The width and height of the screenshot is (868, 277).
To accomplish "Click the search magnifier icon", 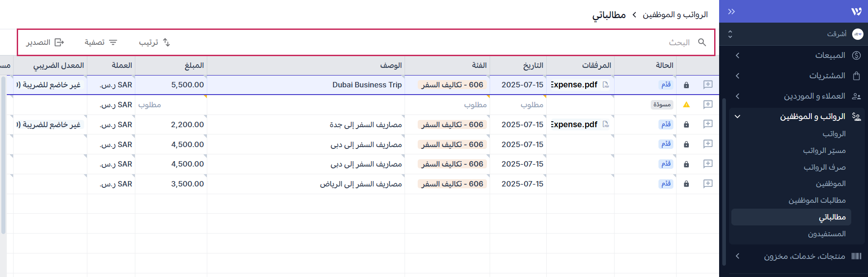I will (702, 42).
